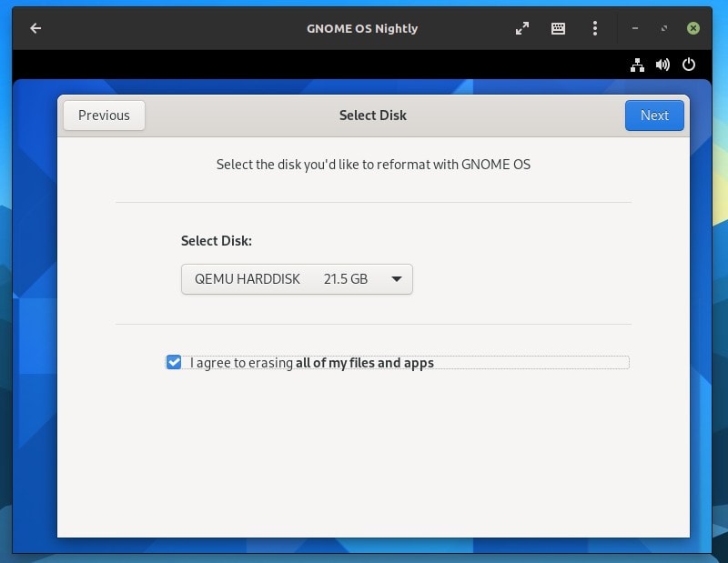Click the 'Select Disk:' field label

coord(217,241)
